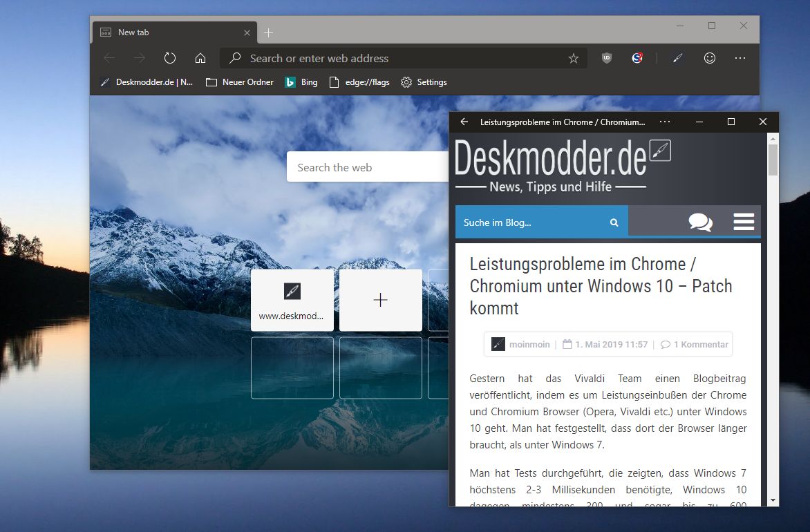Screen dimensions: 810x532
Task: Click the scrollbar thumb in Deskmodder window
Action: click(773, 160)
